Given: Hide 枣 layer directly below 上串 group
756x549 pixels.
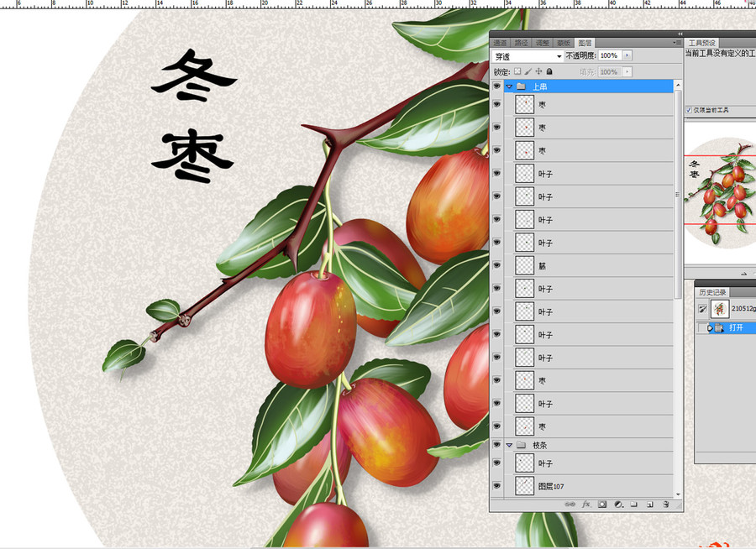Looking at the screenshot, I should (496, 104).
